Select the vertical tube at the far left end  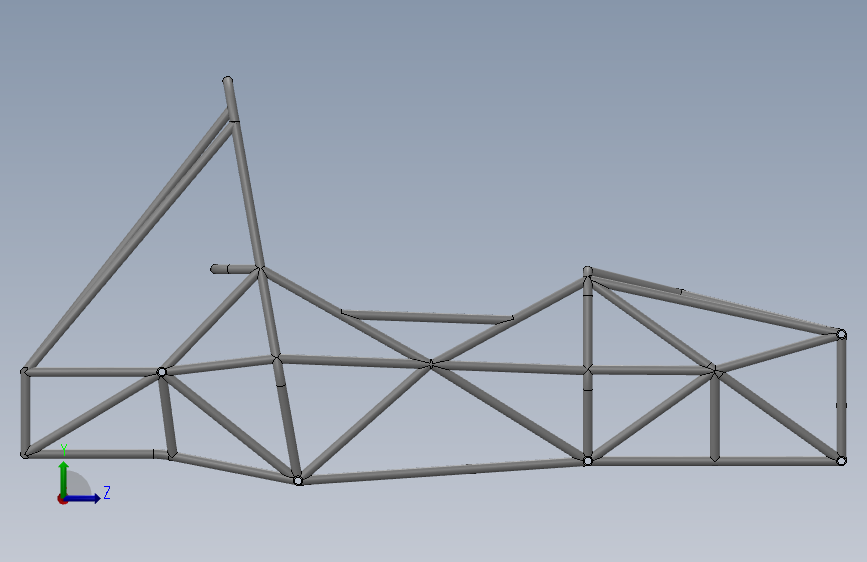pos(25,412)
